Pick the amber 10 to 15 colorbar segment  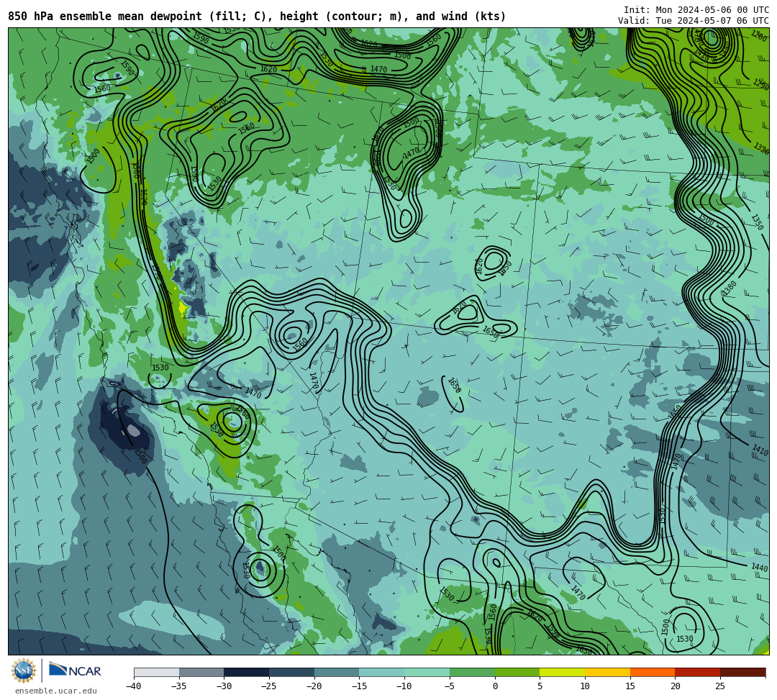(607, 672)
